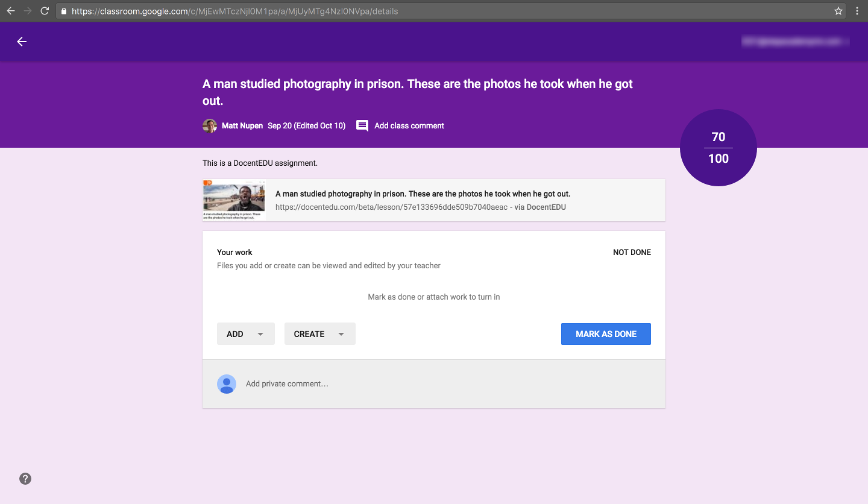868x504 pixels.
Task: Click the browser back arrow
Action: tap(11, 11)
